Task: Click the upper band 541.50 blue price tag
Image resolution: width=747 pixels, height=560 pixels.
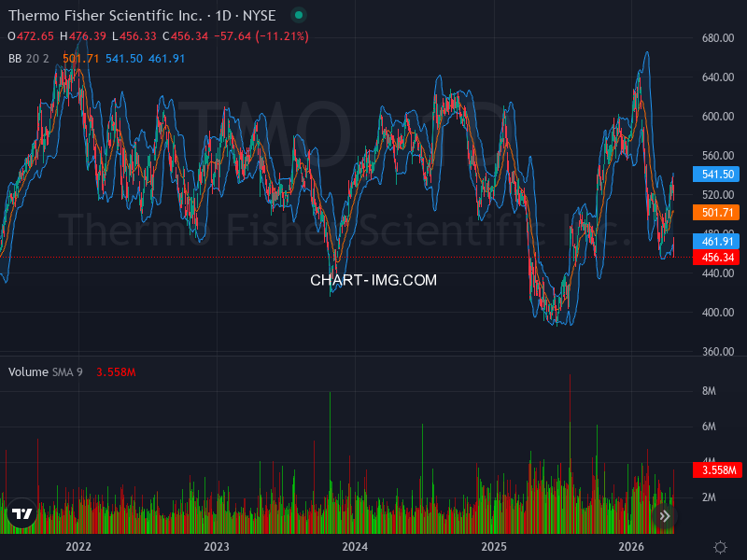Action: pyautogui.click(x=714, y=175)
